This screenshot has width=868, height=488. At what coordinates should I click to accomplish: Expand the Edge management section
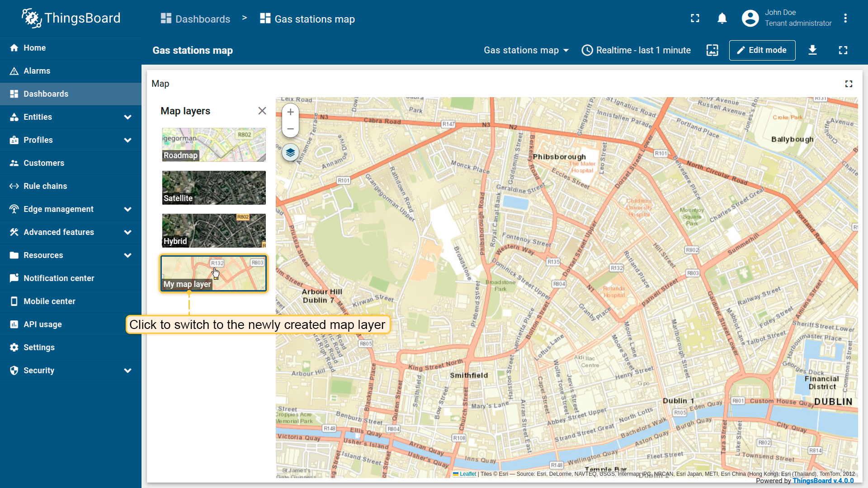pyautogui.click(x=127, y=209)
